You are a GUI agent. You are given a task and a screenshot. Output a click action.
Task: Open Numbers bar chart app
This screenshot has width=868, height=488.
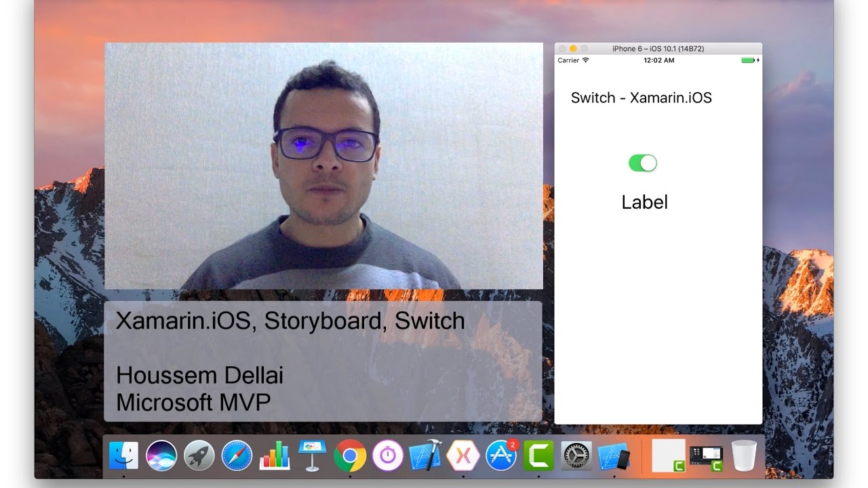tap(275, 455)
